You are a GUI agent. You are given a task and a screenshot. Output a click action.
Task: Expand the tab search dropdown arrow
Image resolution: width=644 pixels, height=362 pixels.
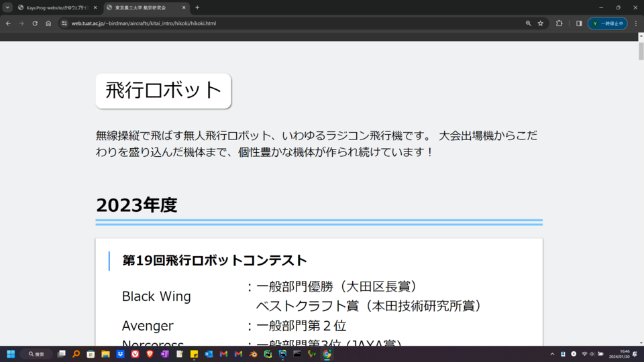click(x=7, y=7)
